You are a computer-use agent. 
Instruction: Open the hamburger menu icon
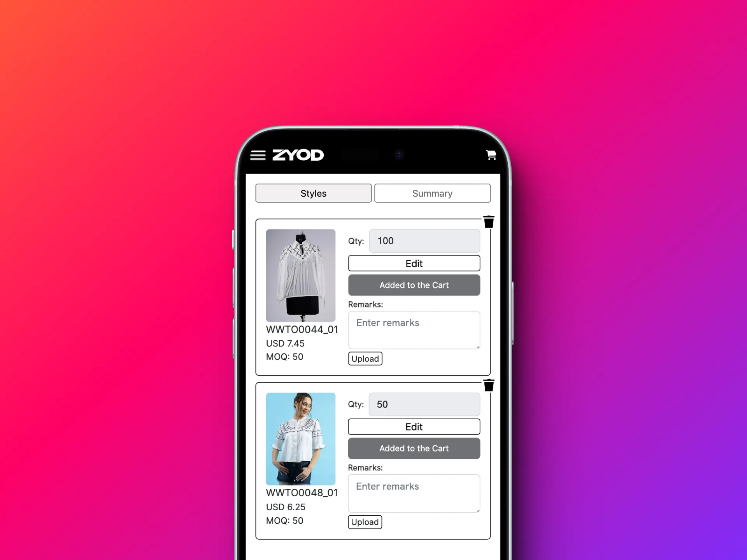tap(260, 156)
